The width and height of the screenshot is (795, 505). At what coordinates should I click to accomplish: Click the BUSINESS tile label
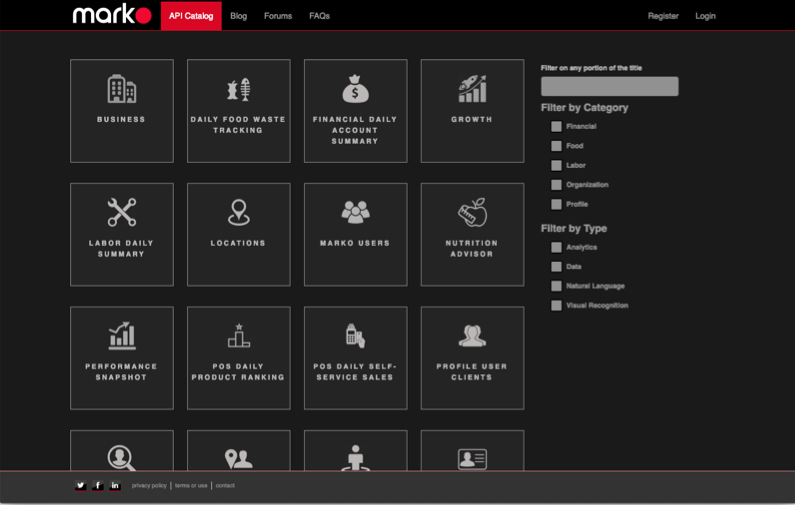(121, 119)
